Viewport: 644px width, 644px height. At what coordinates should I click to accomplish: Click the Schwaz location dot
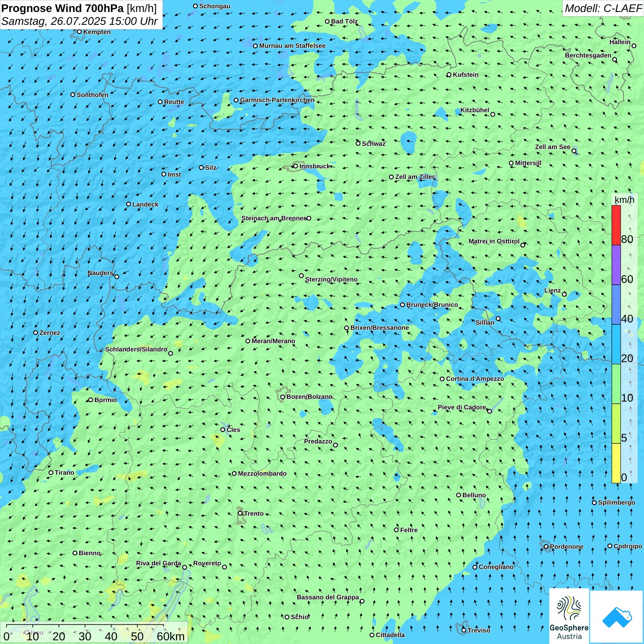tap(358, 144)
